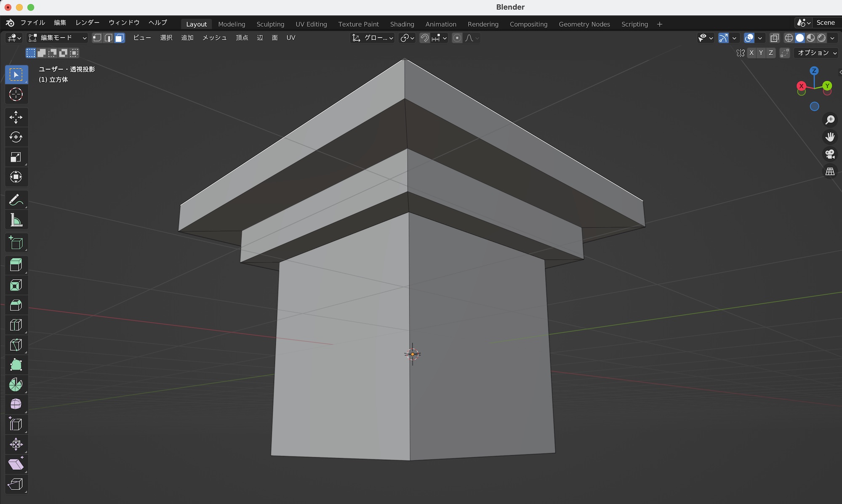The width and height of the screenshot is (842, 504).
Task: Toggle X-ray display mode
Action: pos(774,38)
